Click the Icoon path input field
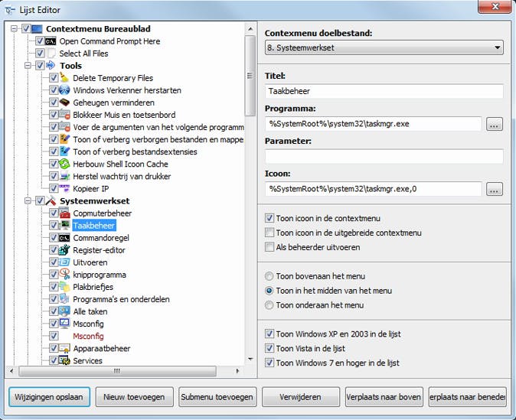Image resolution: width=516 pixels, height=420 pixels. (374, 189)
